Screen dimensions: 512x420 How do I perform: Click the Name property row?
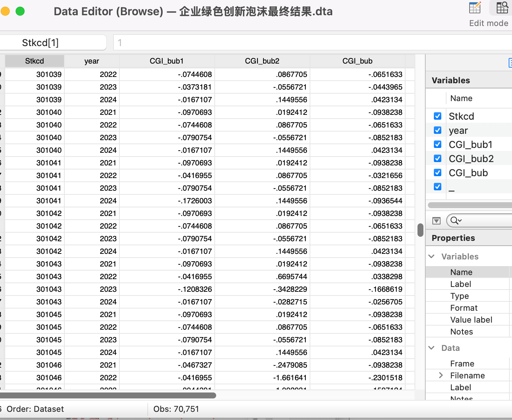click(467, 272)
